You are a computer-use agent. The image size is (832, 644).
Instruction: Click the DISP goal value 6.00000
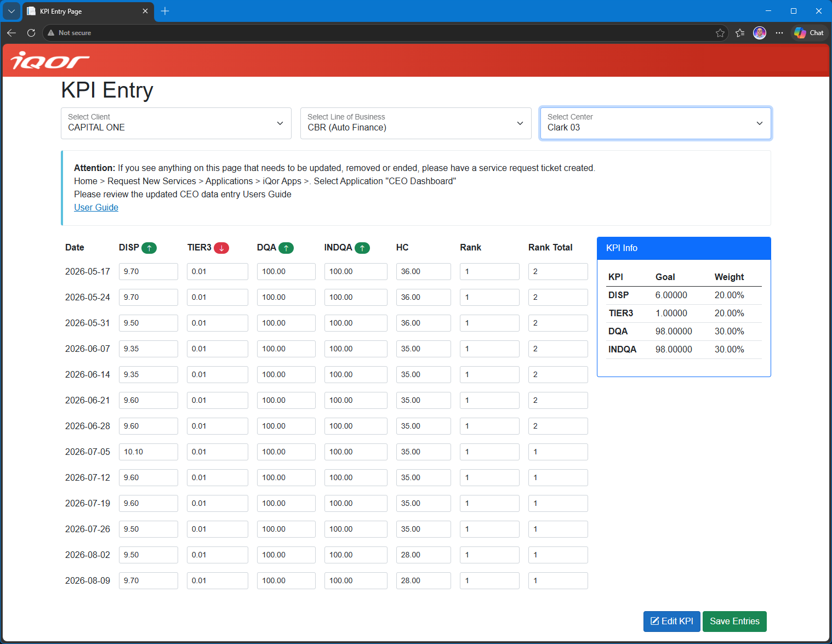671,295
